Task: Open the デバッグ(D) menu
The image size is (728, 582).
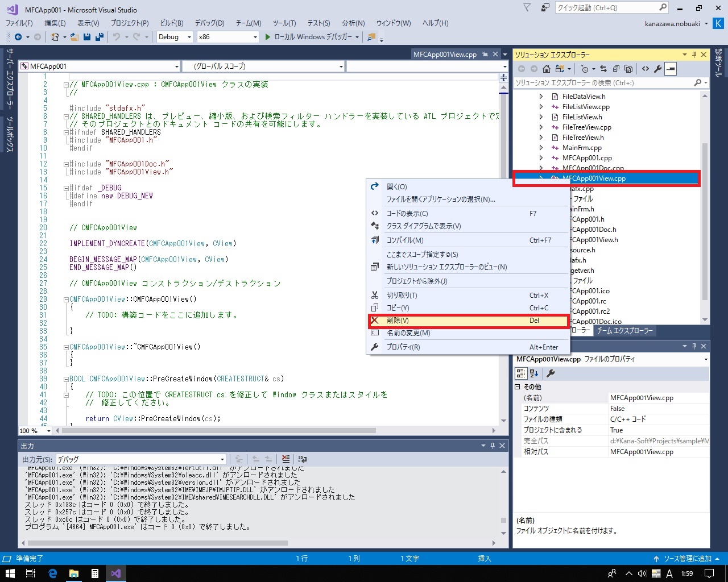Action: tap(209, 23)
